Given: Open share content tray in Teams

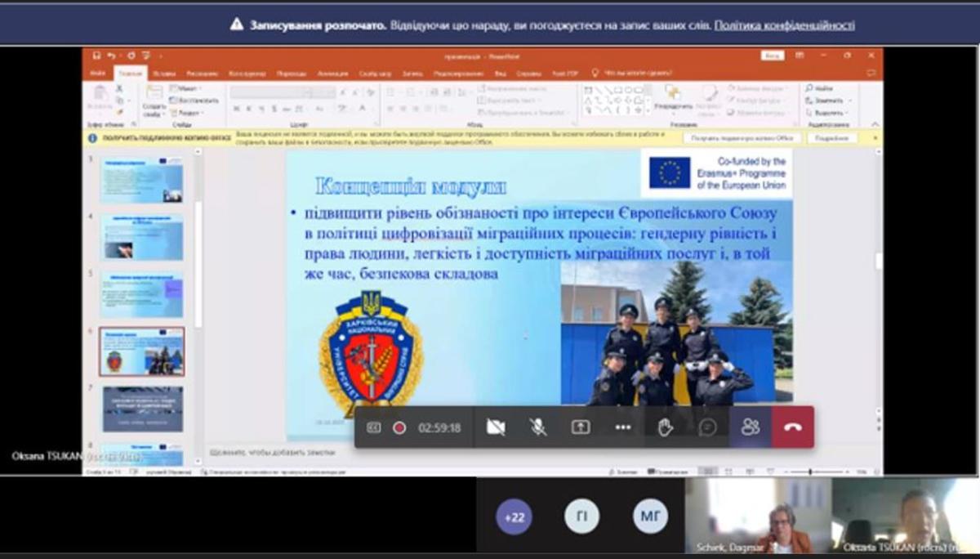Looking at the screenshot, I should pyautogui.click(x=581, y=427).
